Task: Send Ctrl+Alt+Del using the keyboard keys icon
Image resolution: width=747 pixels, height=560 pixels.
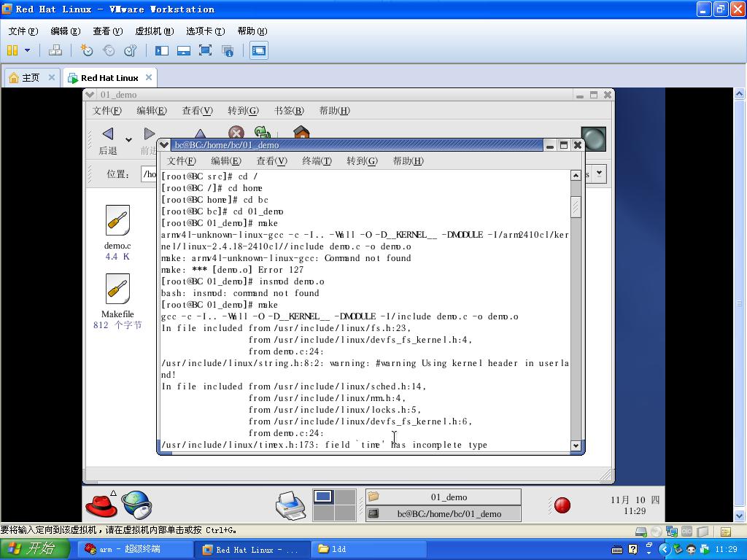Action: point(55,50)
